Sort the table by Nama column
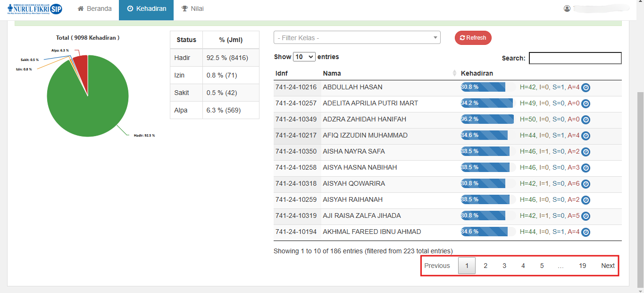 [387, 73]
